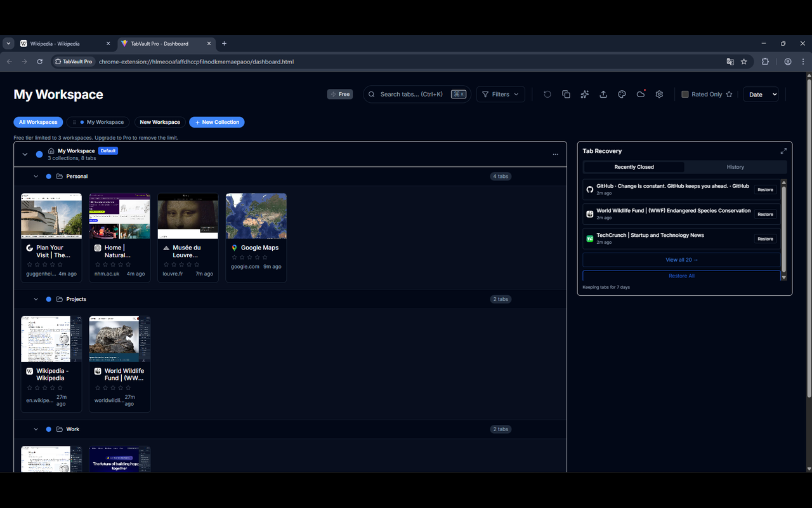812x508 pixels.
Task: Click the blue workspace color dot
Action: [x=39, y=154]
